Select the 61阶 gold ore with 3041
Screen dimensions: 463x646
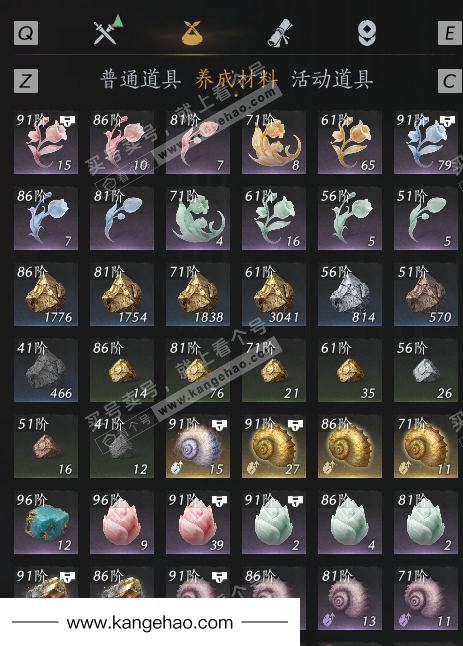274,294
